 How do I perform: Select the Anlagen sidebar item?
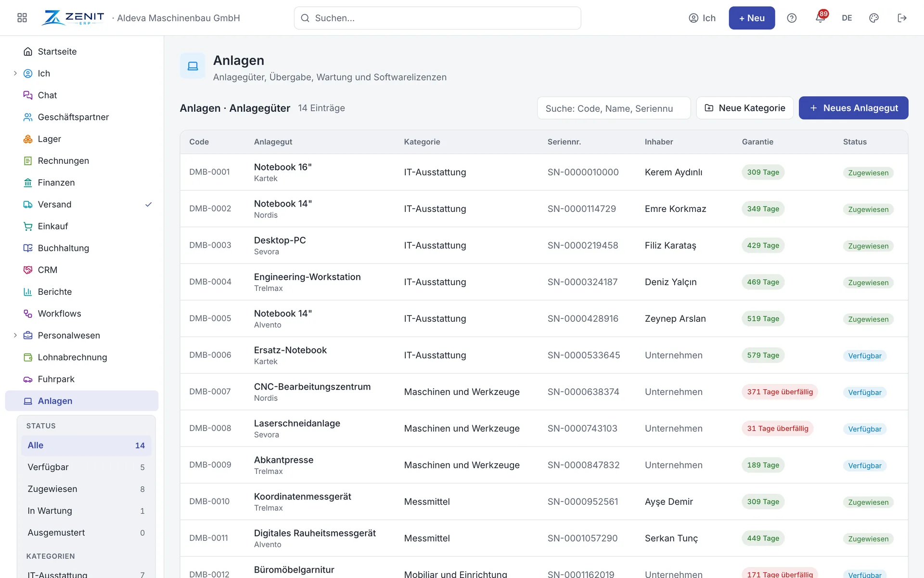coord(82,401)
